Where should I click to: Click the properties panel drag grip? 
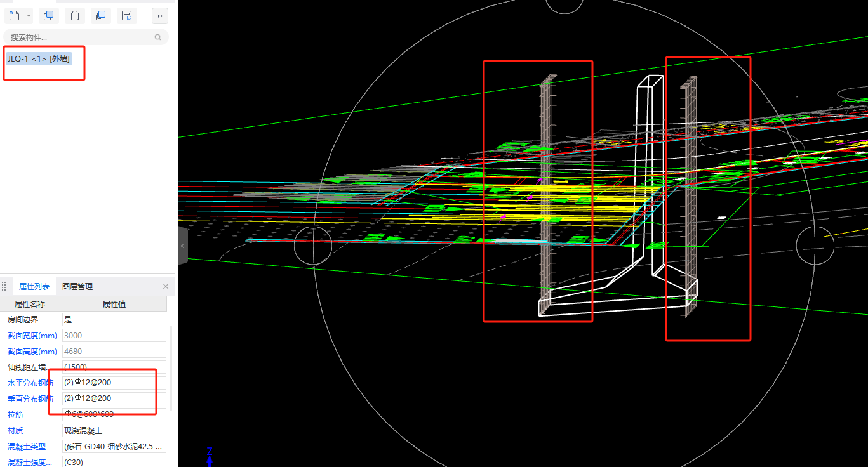point(4,287)
